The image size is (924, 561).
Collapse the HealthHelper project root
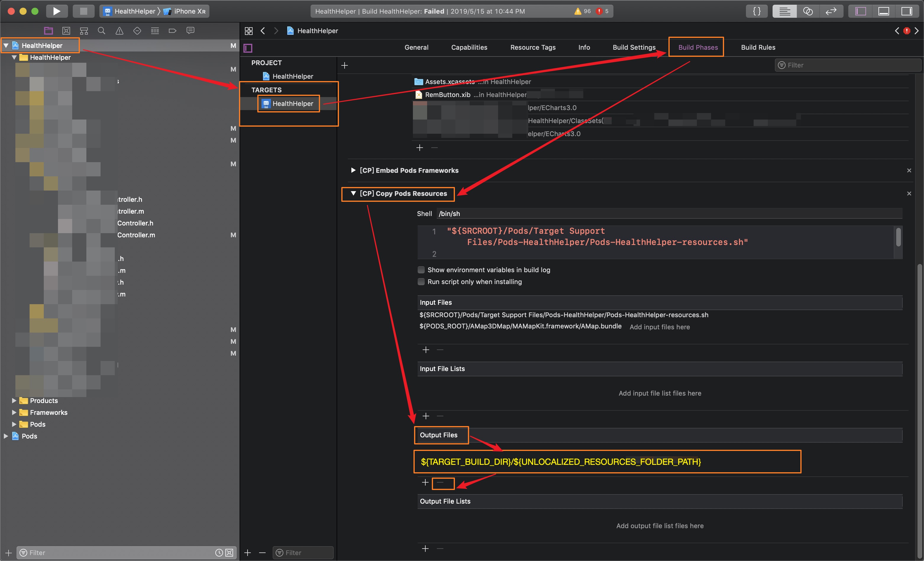tap(6, 45)
